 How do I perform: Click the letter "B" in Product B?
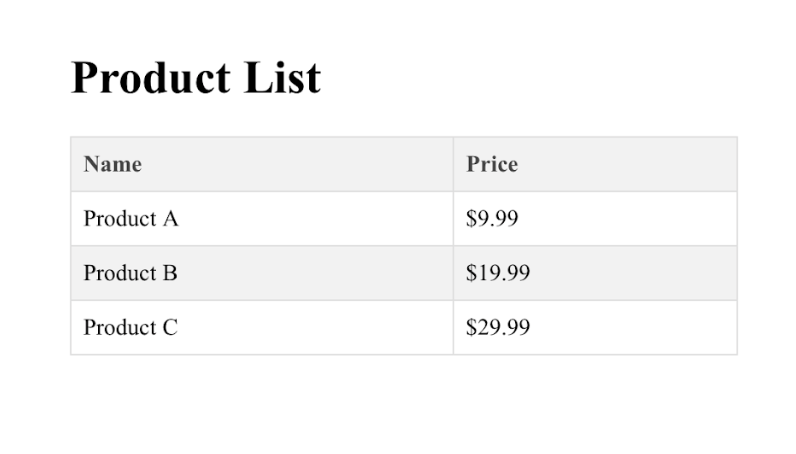tap(170, 273)
